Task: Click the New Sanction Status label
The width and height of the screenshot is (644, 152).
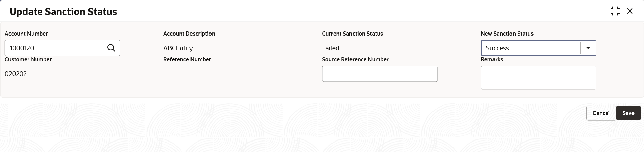Action: [507, 34]
